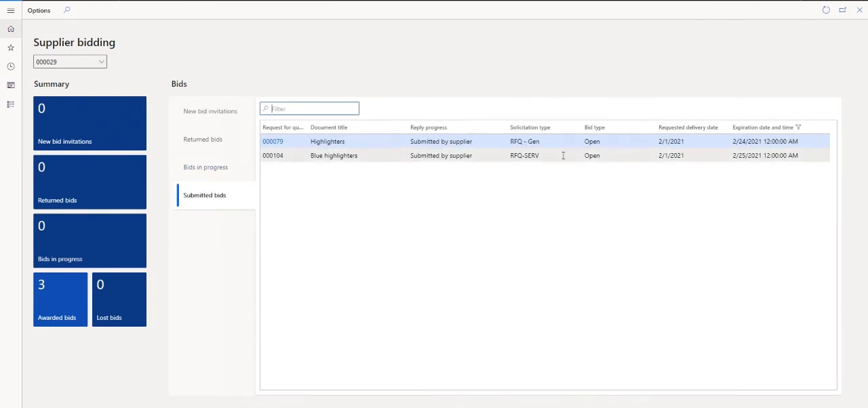868x408 pixels.
Task: Open the Lost bids tile
Action: click(119, 300)
